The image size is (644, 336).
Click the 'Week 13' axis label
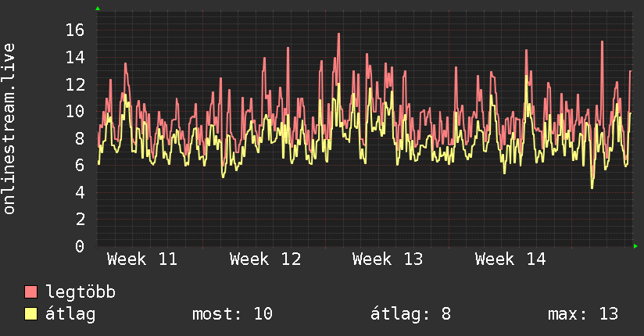pyautogui.click(x=388, y=259)
